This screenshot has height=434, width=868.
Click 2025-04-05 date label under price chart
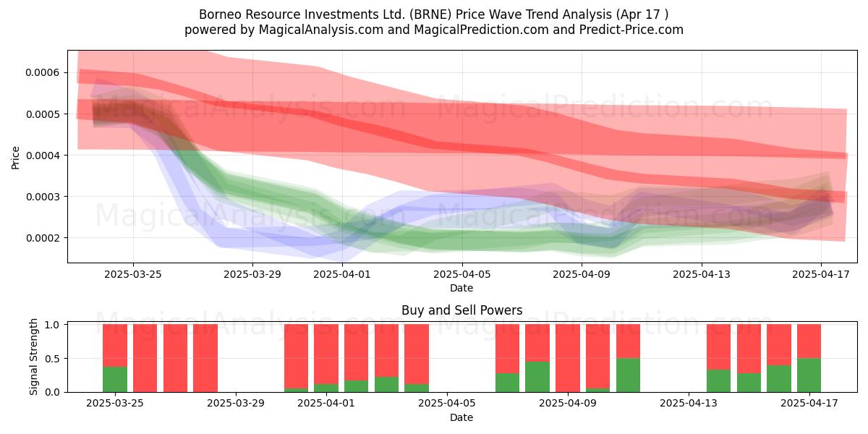pos(461,274)
